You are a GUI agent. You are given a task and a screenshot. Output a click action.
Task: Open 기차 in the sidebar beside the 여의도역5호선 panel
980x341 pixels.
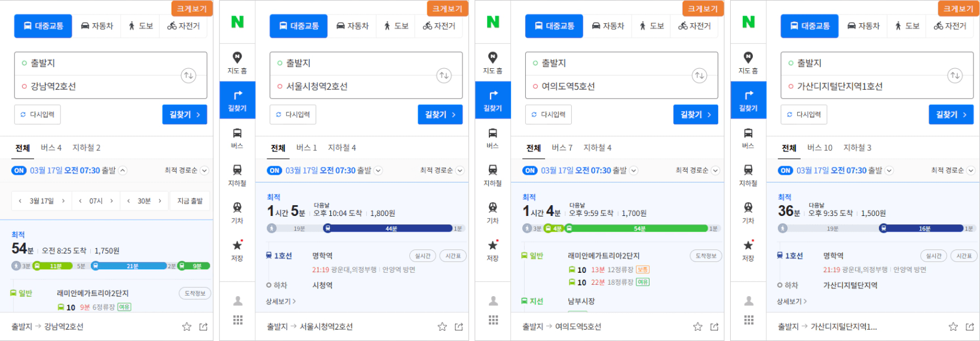coord(492,212)
